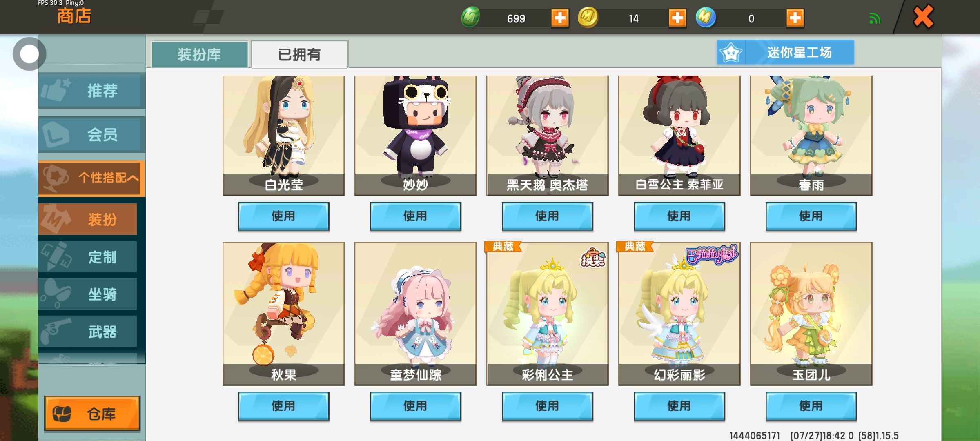Viewport: 980px width, 441px height.
Task: Select the 坐骑 mounts category
Action: 88,294
